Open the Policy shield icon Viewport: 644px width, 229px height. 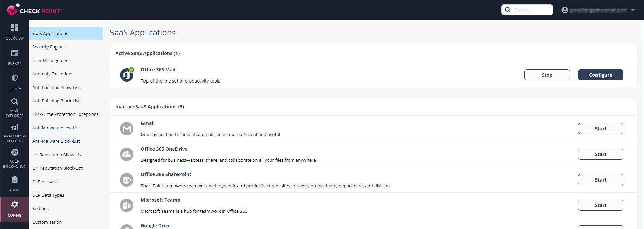pos(14,78)
